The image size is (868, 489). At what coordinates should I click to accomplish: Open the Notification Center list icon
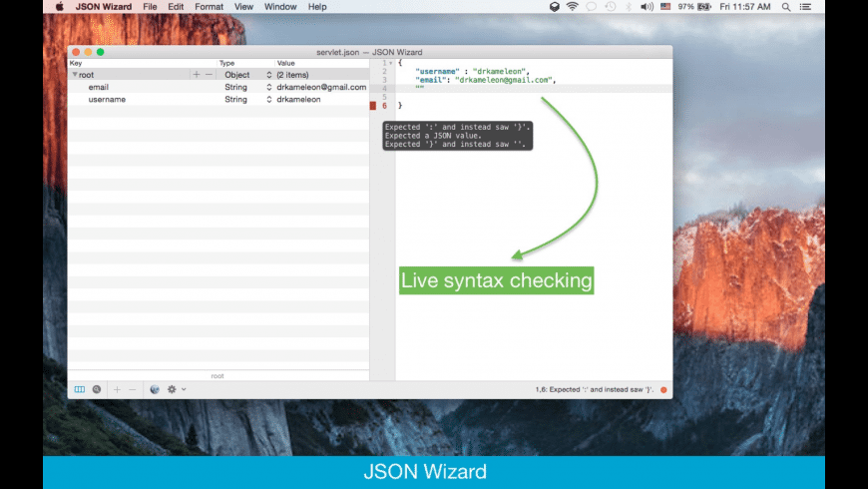806,7
